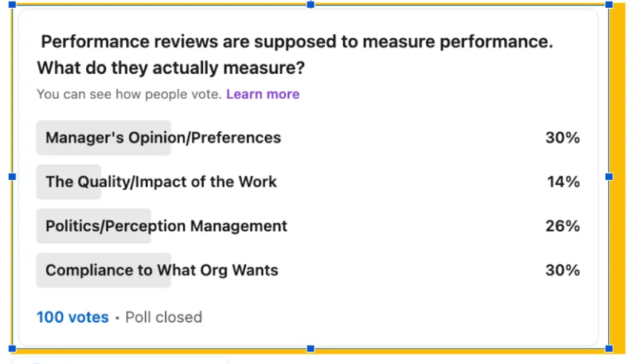Pick the Politics/Perception Management poll option
Viewport: 637px width, 364px height.
coord(166,226)
